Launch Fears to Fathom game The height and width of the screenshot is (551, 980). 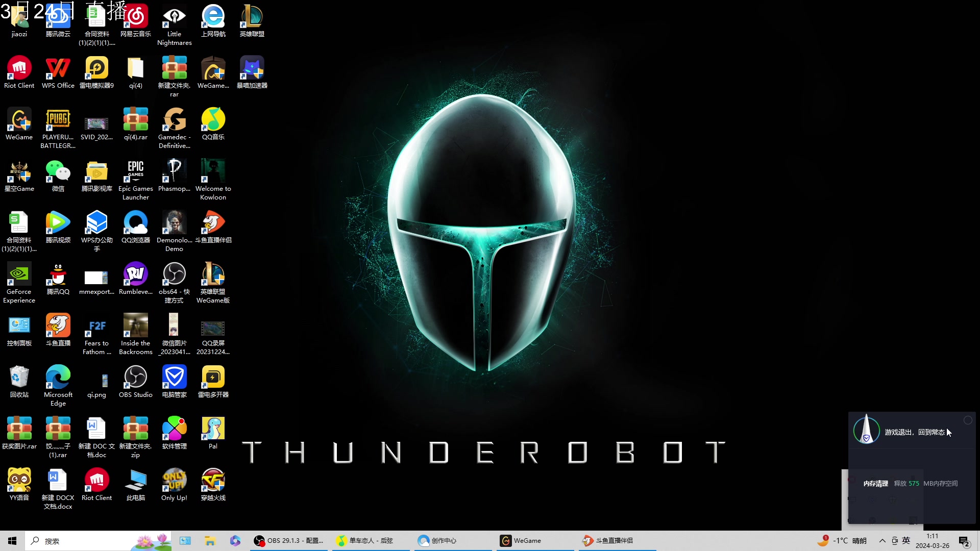pyautogui.click(x=97, y=335)
